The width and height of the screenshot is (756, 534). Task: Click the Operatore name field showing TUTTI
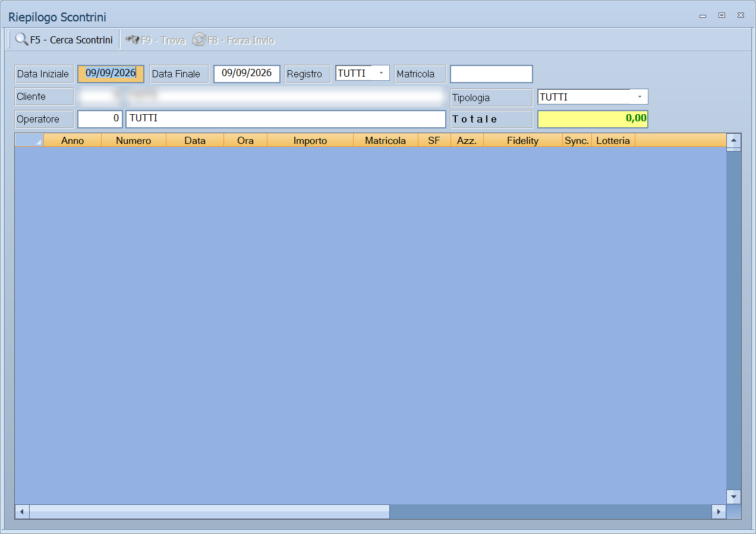[286, 119]
